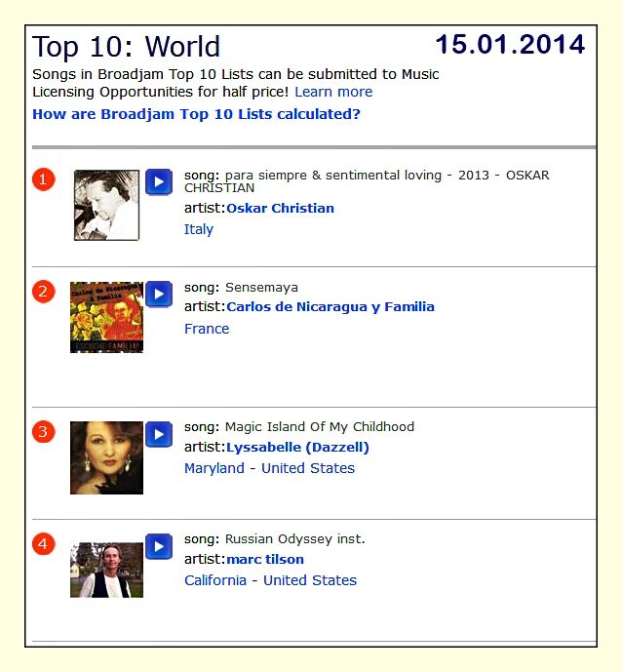The image size is (622, 672).
Task: Click the red number 4 rank badge
Action: tap(44, 544)
